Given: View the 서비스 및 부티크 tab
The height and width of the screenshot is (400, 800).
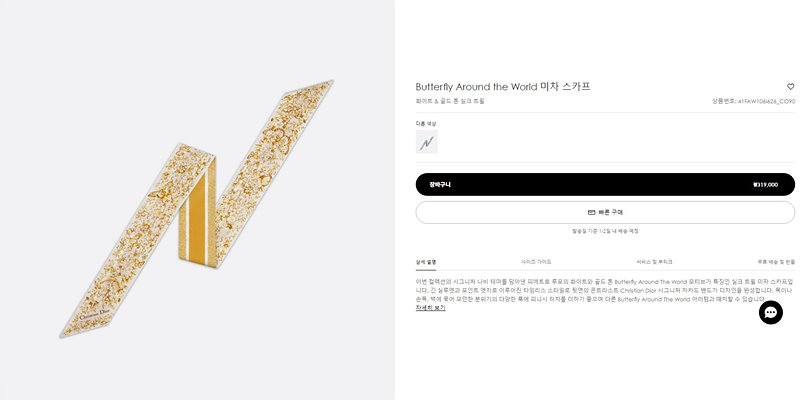Looking at the screenshot, I should [x=654, y=262].
